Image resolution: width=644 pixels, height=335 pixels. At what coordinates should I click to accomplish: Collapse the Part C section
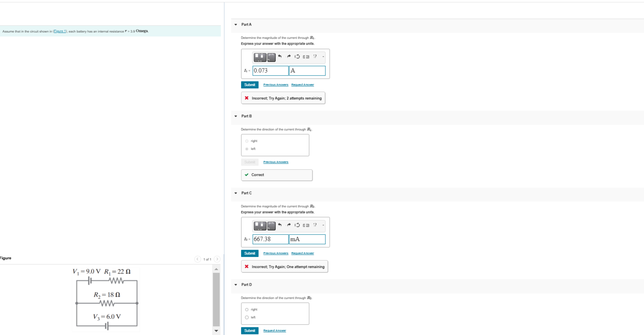[236, 193]
